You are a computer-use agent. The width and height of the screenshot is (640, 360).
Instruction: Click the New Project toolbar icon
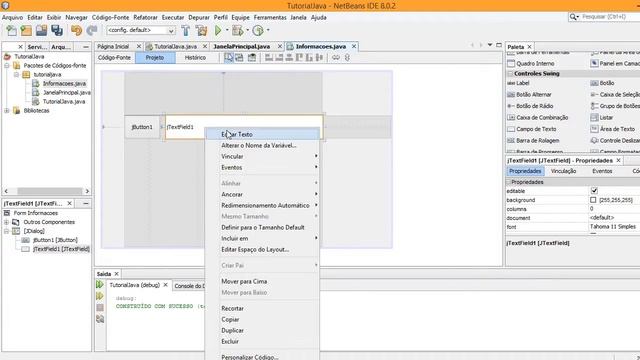point(26,30)
